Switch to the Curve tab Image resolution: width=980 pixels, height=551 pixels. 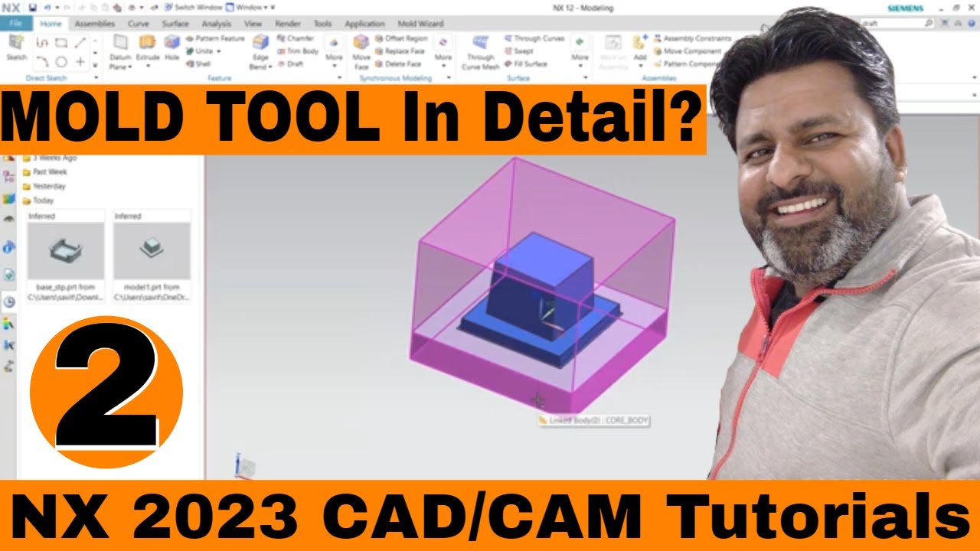[139, 24]
